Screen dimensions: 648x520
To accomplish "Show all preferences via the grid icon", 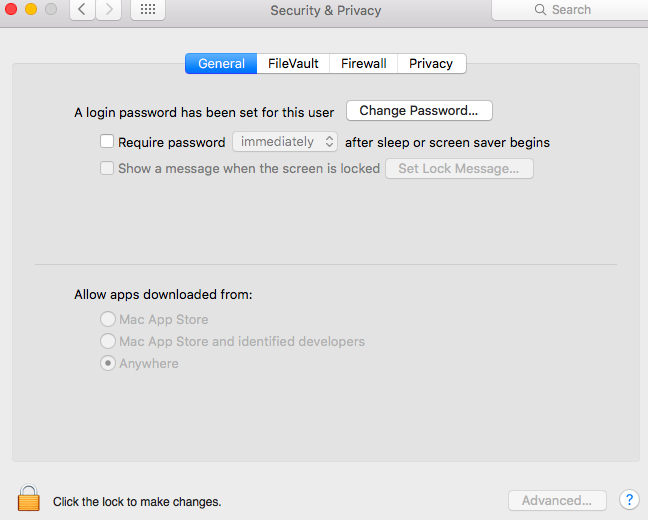I will point(148,10).
